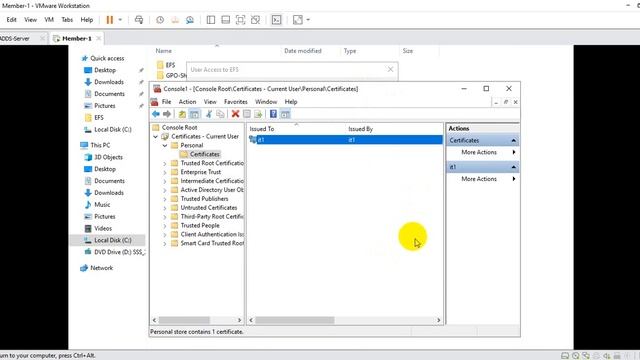Click VMware thumbnail bar icon
Viewport: 640px width, 360px height.
point(225,20)
